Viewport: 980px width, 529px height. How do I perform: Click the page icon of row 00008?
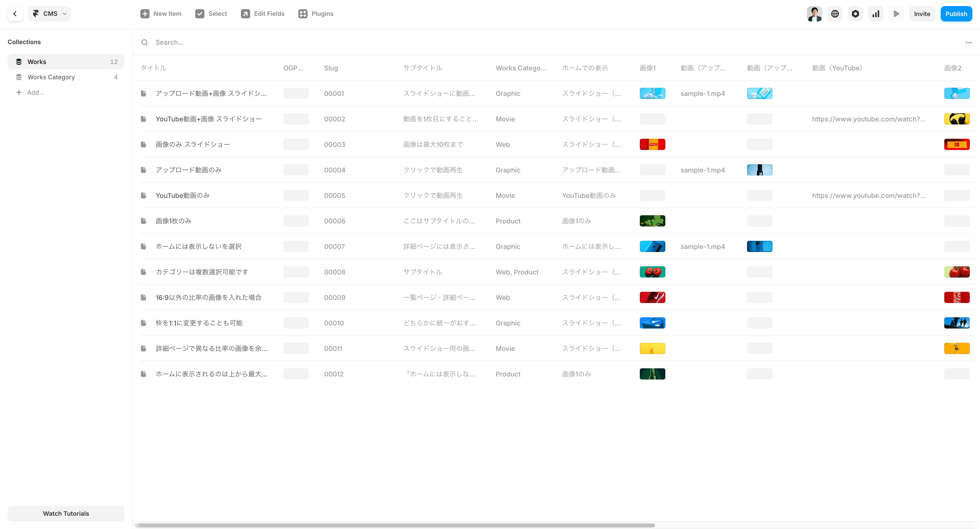143,272
